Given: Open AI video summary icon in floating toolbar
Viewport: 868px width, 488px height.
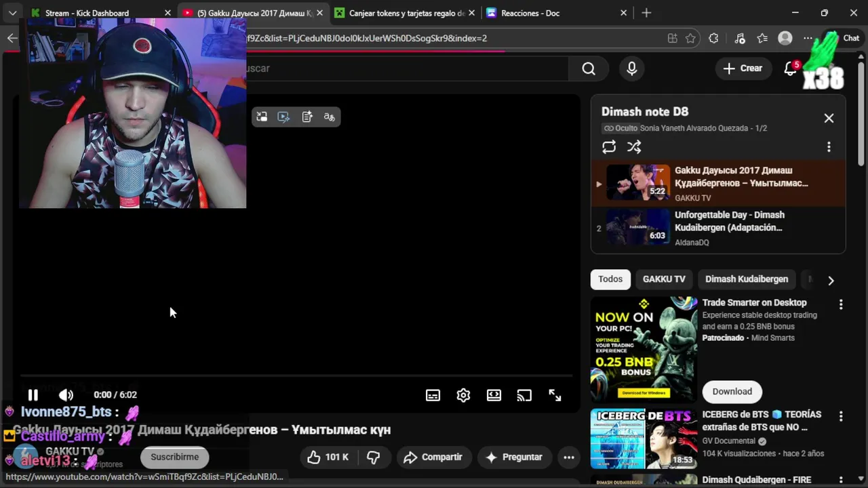Looking at the screenshot, I should click(x=307, y=117).
